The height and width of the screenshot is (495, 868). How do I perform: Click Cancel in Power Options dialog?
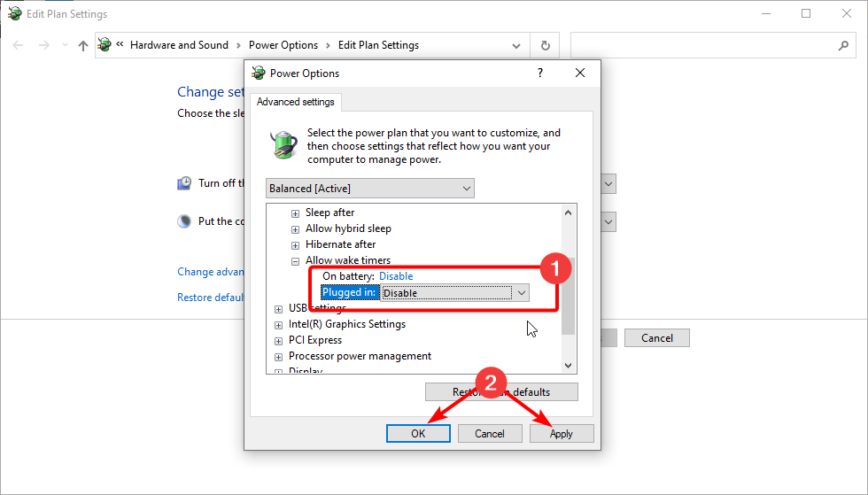489,434
